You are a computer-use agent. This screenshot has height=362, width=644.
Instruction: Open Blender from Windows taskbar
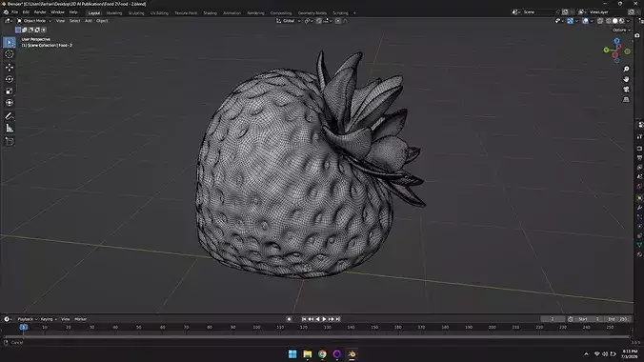click(352, 354)
